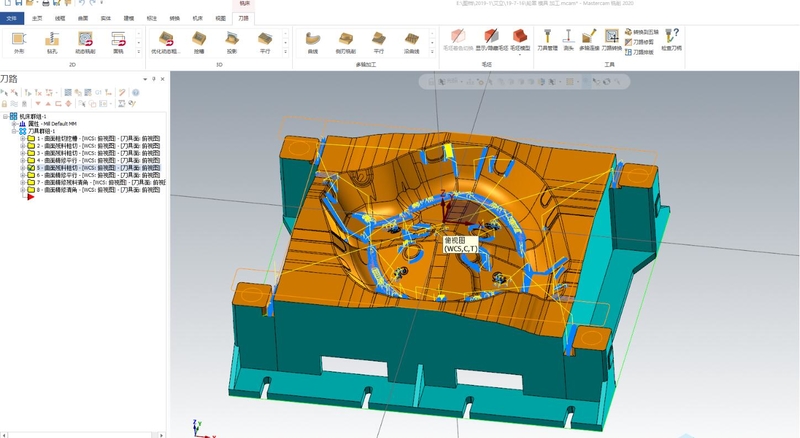Viewport: 800px width, 438px height.
Task: Expand the 2D toolpath gallery more arrow
Action: point(139,52)
